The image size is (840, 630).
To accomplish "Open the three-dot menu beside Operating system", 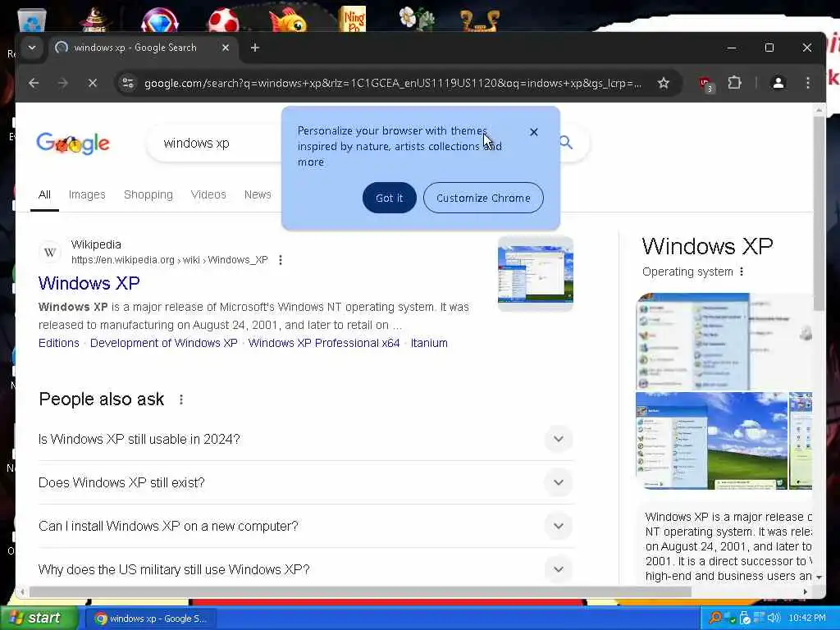I will tap(742, 272).
